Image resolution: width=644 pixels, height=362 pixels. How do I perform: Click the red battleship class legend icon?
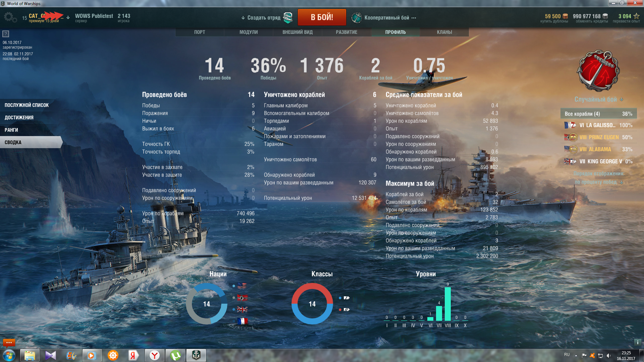346,309
